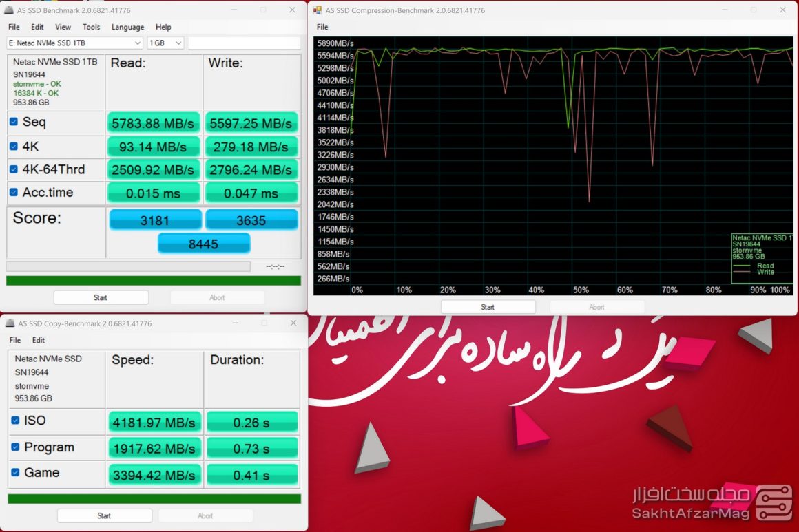Uncheck the Seq test checkbox
This screenshot has width=799, height=532.
14,122
